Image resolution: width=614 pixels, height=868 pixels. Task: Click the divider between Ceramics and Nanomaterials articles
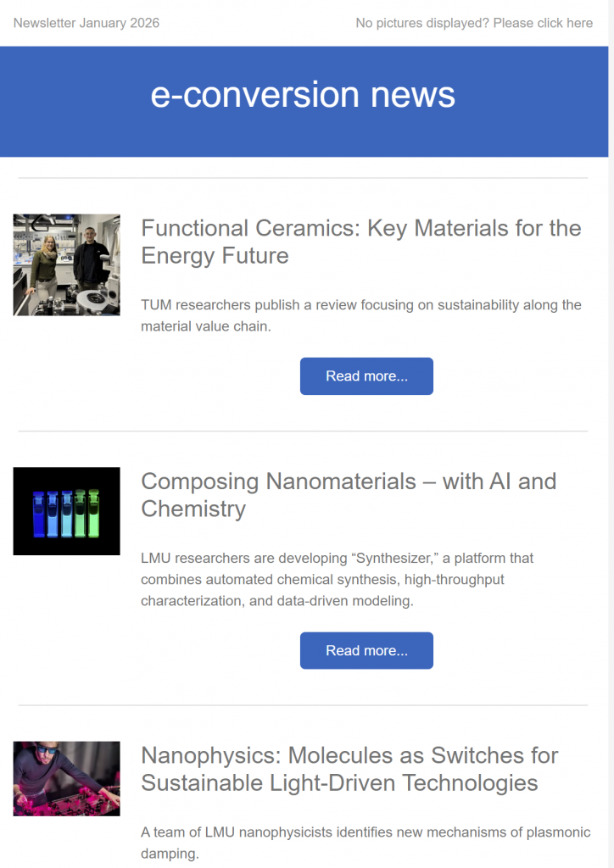click(x=303, y=431)
